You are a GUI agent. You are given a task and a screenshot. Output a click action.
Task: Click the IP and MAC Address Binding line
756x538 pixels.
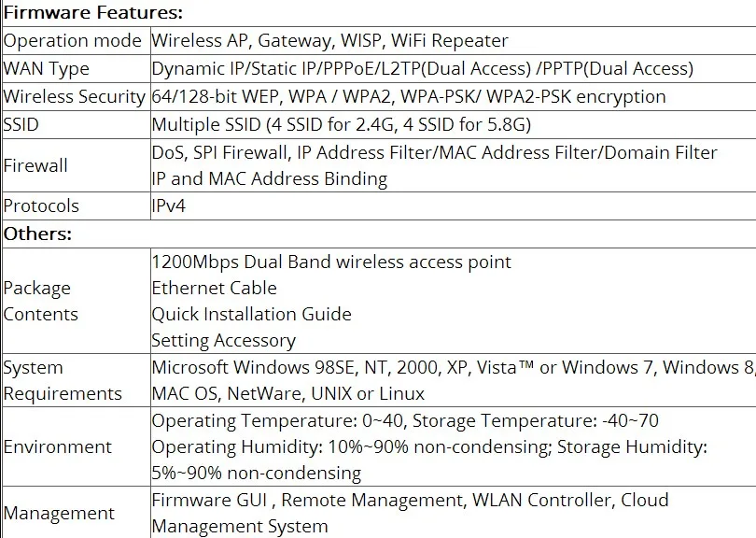[269, 178]
